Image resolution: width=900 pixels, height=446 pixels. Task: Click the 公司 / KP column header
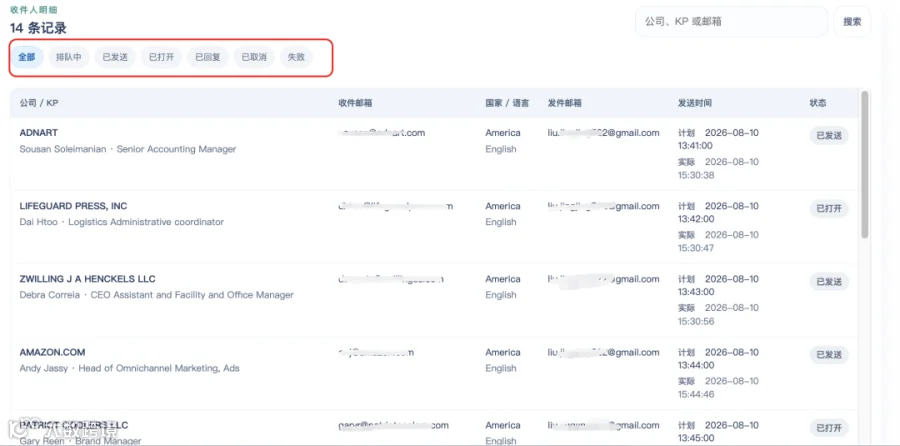(x=39, y=103)
